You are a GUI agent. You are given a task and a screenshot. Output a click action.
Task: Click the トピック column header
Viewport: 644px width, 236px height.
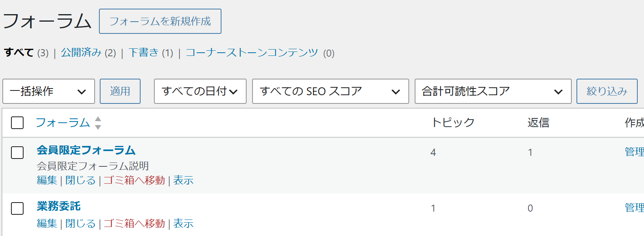pyautogui.click(x=453, y=123)
